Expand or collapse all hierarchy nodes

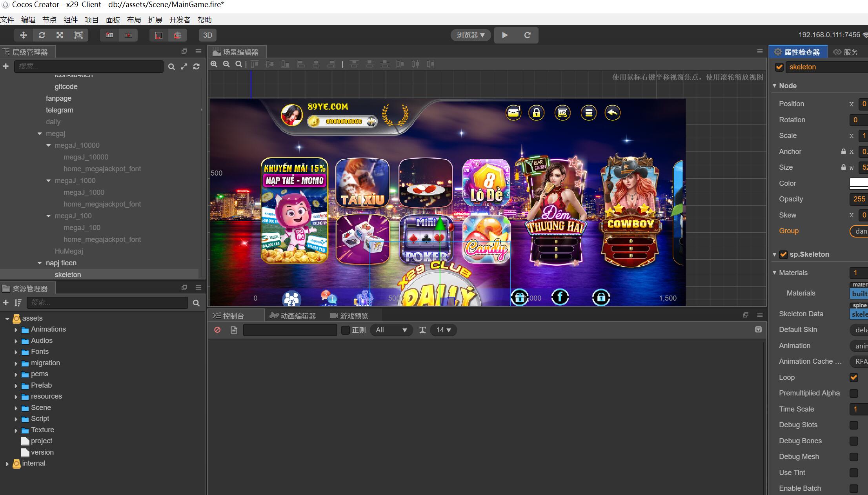pyautogui.click(x=184, y=67)
